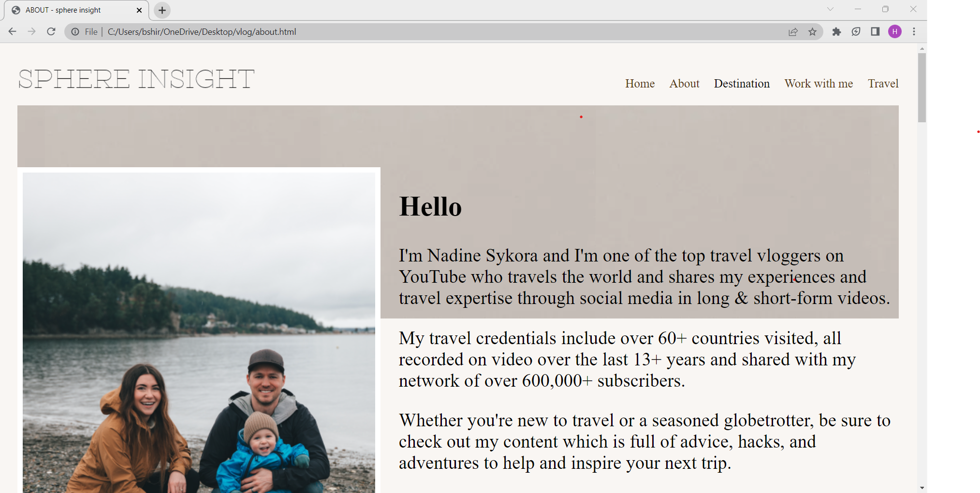Image resolution: width=980 pixels, height=493 pixels.
Task: Toggle the browser side panel
Action: coord(875,32)
